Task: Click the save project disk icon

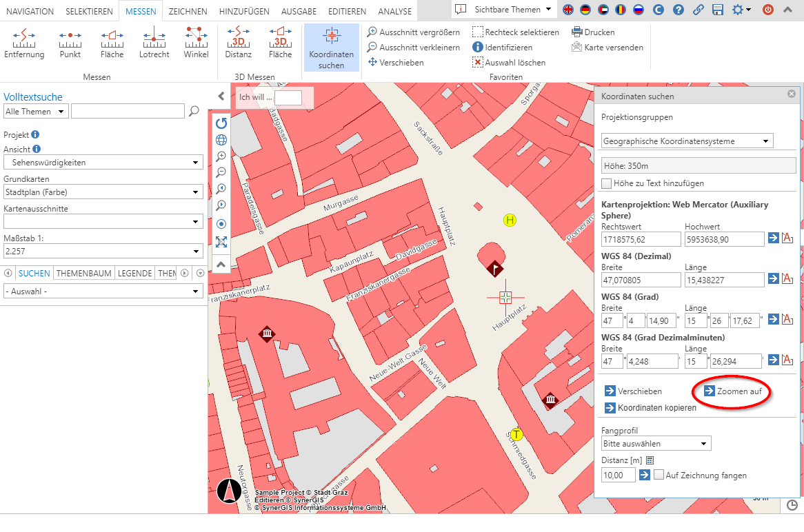Action: tap(718, 10)
